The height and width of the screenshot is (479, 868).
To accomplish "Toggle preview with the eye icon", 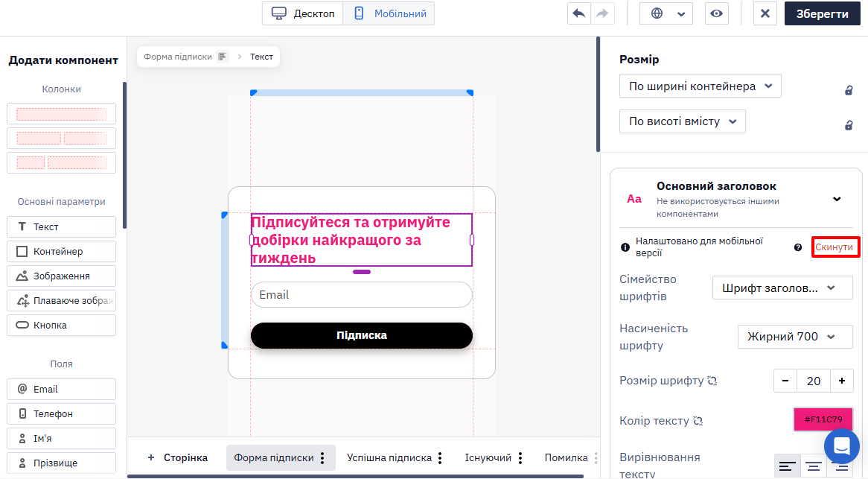I will 716,13.
